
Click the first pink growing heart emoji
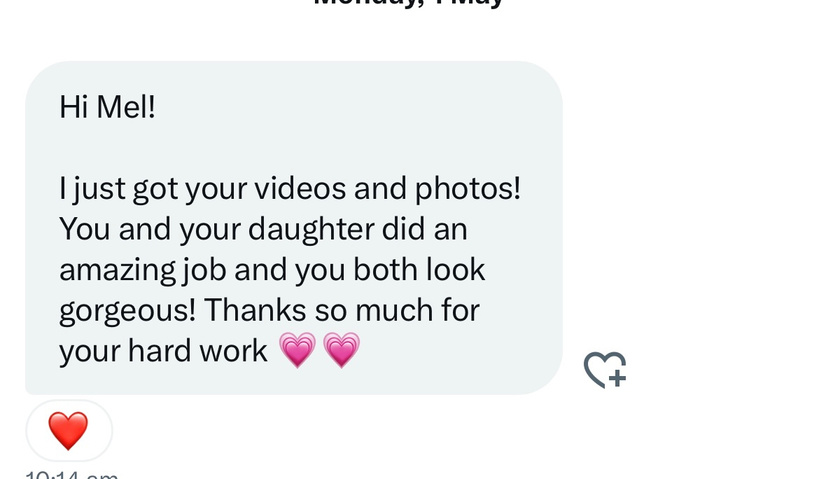point(297,349)
